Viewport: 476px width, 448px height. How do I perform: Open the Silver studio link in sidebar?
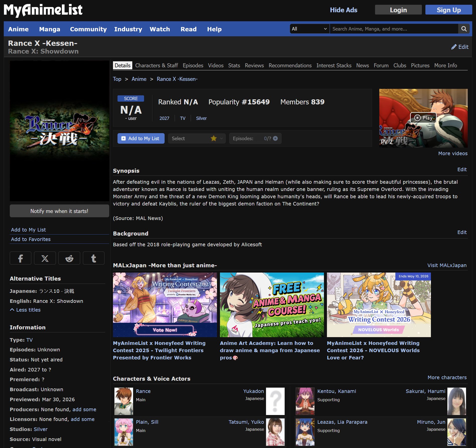coord(41,429)
